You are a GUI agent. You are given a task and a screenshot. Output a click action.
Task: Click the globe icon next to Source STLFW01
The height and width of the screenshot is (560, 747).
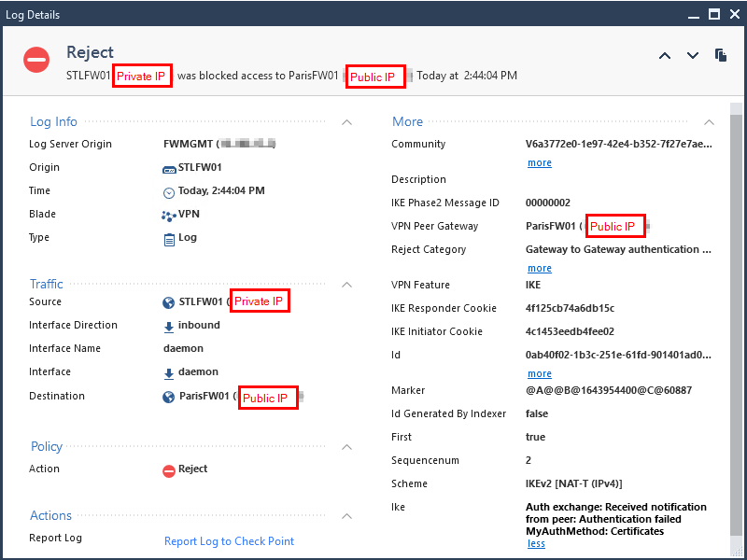pos(169,302)
